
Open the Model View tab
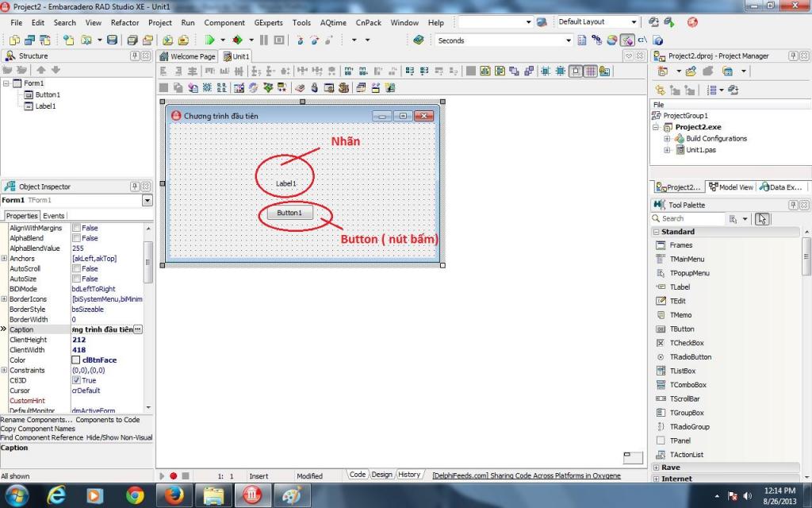click(730, 187)
